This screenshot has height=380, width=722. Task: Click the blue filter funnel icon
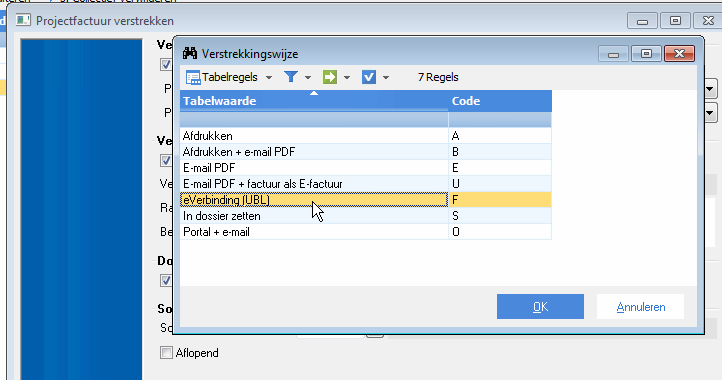[x=291, y=77]
